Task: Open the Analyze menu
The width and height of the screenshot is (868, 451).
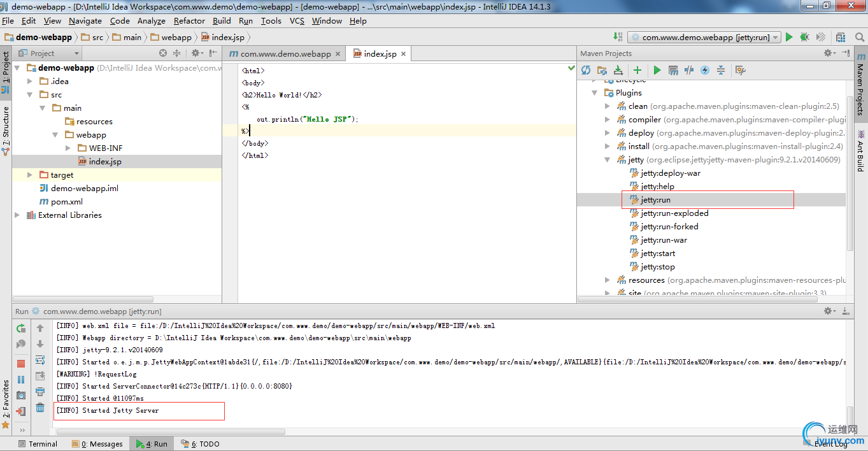Action: pyautogui.click(x=151, y=20)
